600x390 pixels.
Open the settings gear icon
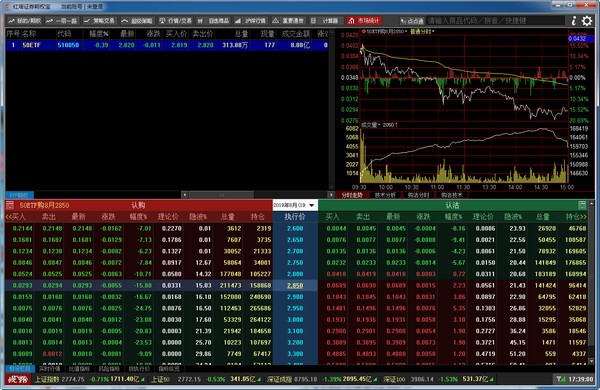(x=587, y=21)
